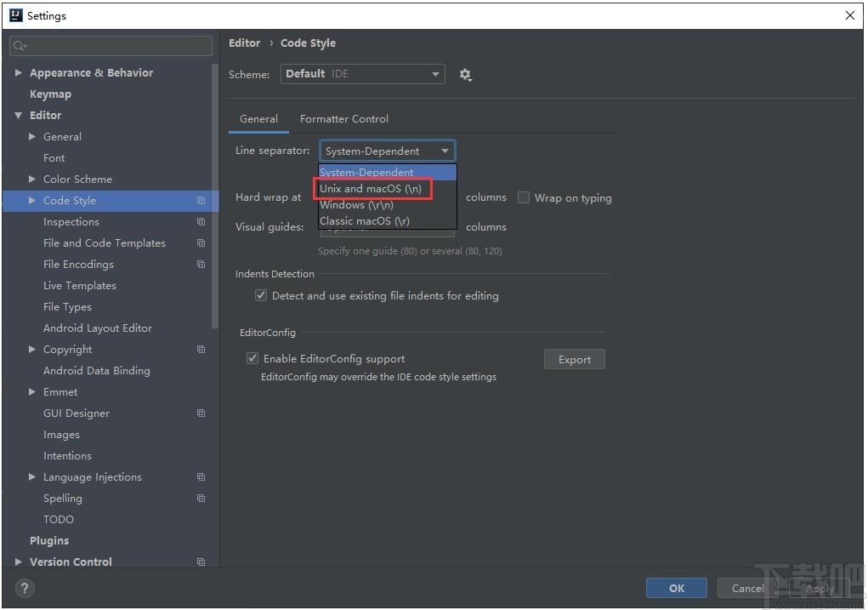Select File Types in the settings tree

click(67, 307)
